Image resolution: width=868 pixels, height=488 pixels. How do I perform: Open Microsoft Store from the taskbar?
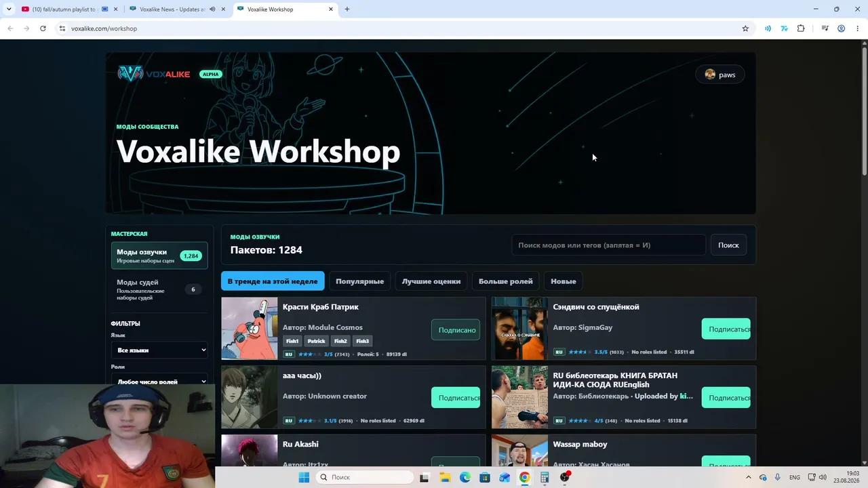485,477
